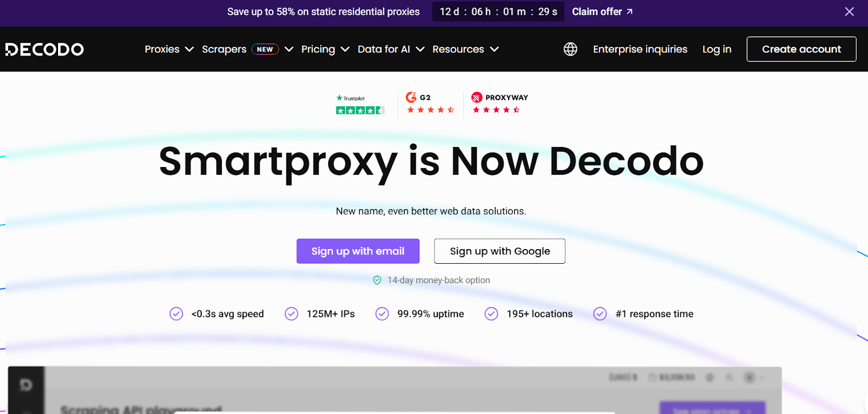This screenshot has height=414, width=868.
Task: Click the 14-day money-back option text
Action: pyautogui.click(x=438, y=280)
